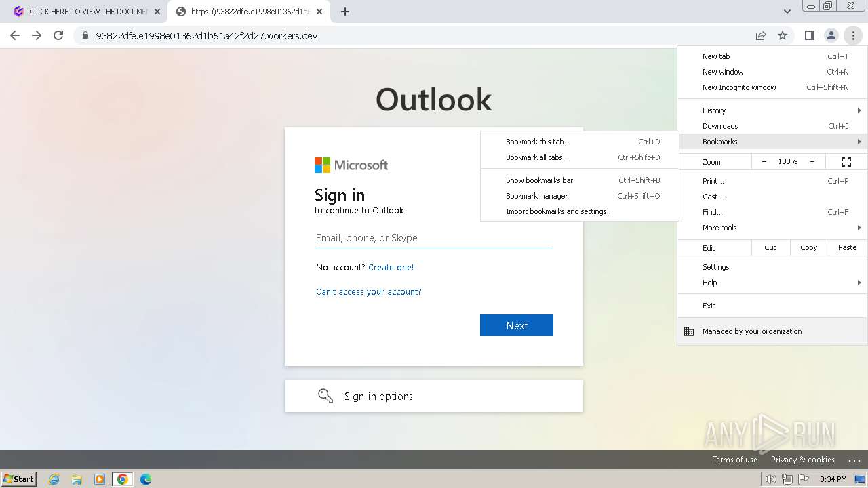This screenshot has width=868, height=488.
Task: Reload the current page
Action: 58,35
